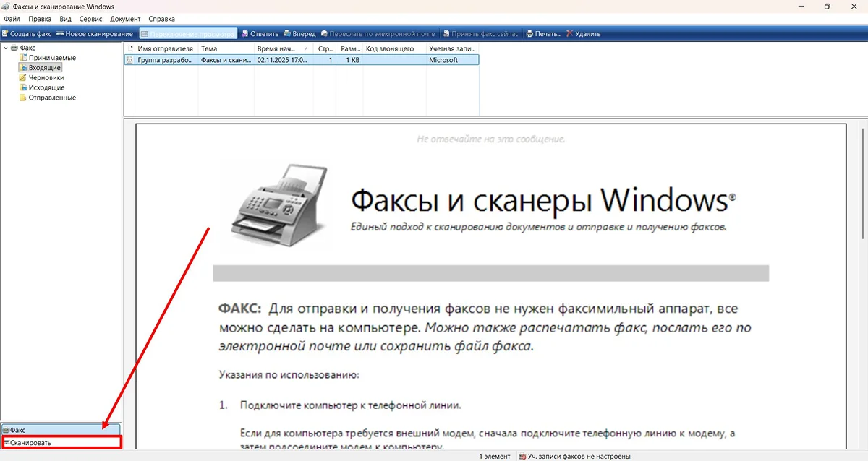Sort list by Имя отправителя column
The image size is (868, 461).
click(x=165, y=48)
